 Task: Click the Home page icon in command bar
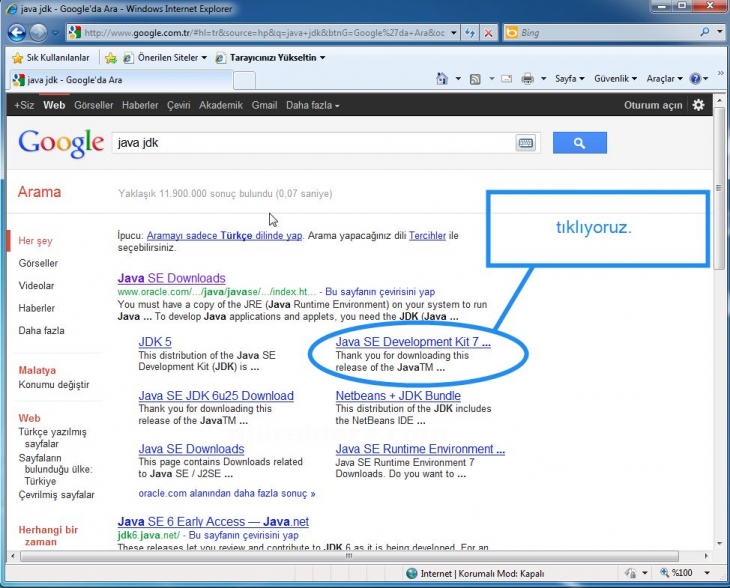coord(443,78)
